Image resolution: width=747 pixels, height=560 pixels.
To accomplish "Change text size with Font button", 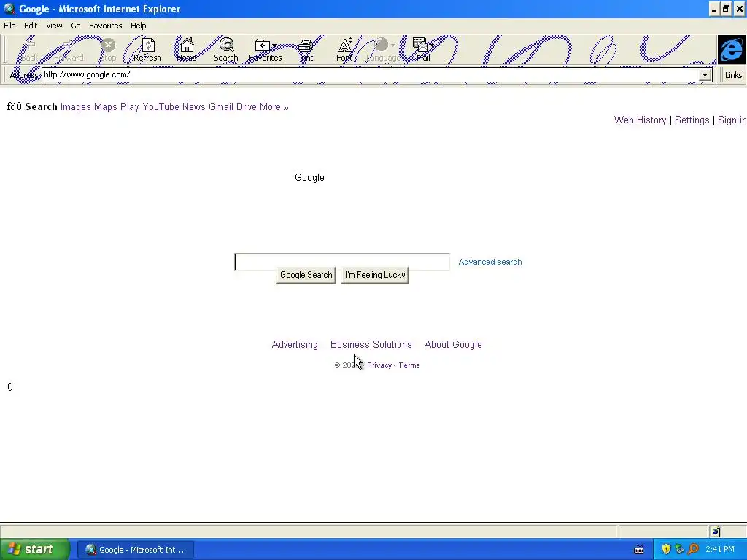I will (344, 50).
